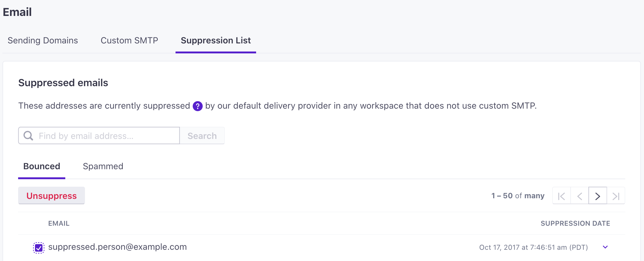Switch to the Spammed emails tab
Viewport: 644px width, 261px height.
[x=103, y=166]
